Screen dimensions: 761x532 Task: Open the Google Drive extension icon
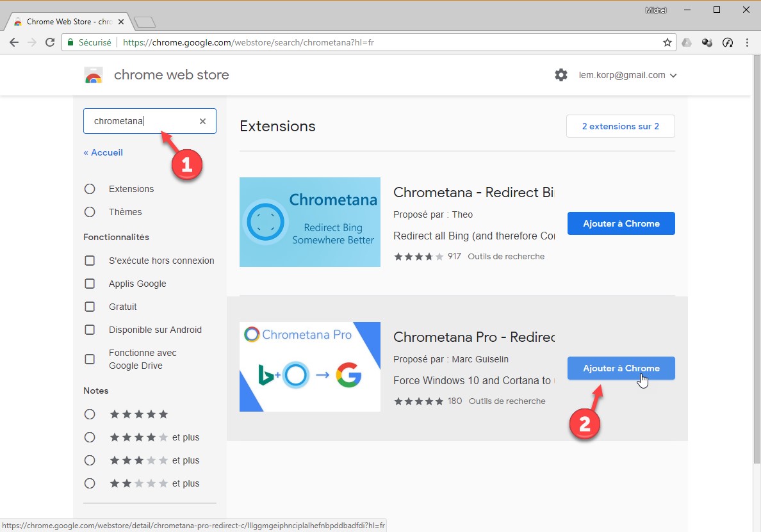pos(687,42)
